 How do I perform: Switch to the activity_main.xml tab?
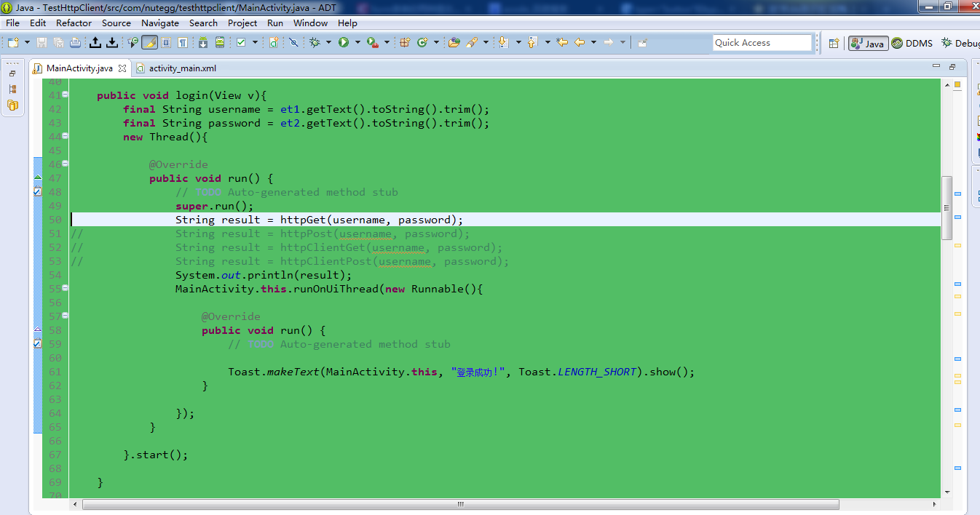182,68
